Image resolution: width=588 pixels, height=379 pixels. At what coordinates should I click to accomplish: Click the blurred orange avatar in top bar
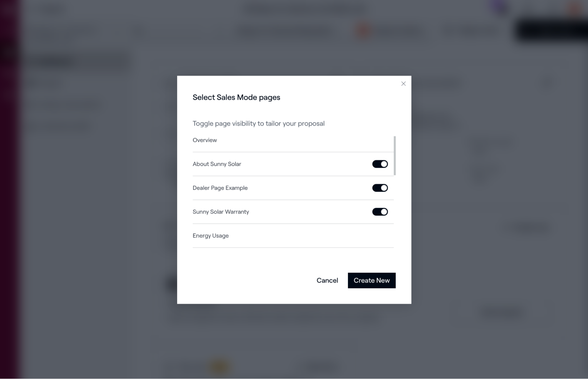pyautogui.click(x=574, y=8)
